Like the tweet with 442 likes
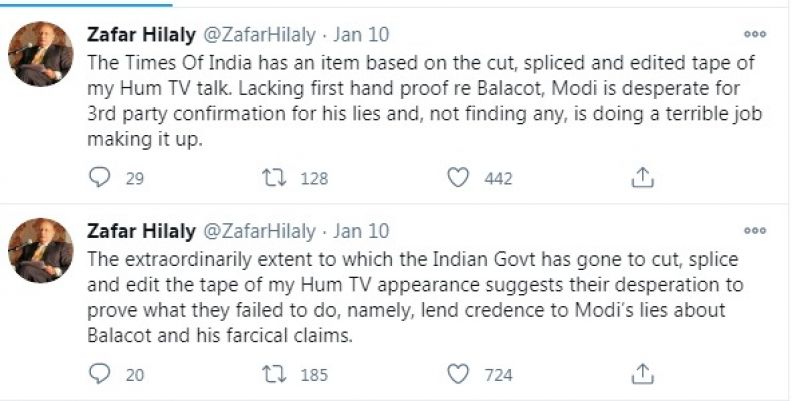This screenshot has height=401, width=800. [x=458, y=178]
